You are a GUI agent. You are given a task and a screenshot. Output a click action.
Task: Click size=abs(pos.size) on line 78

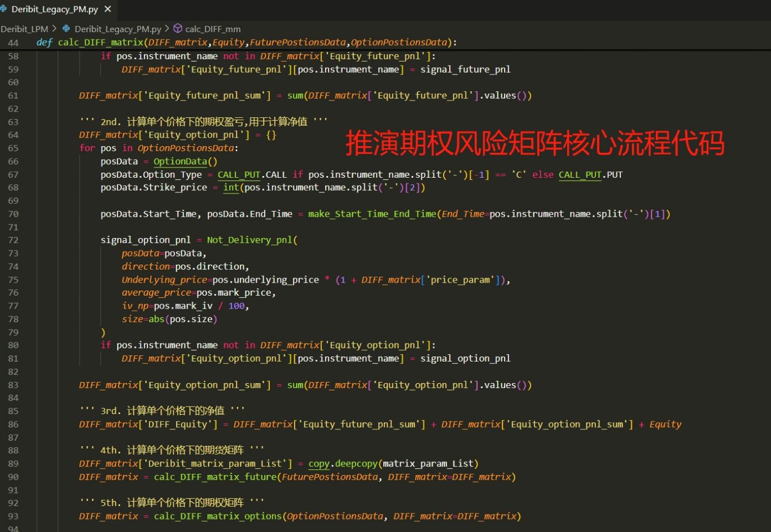click(169, 319)
